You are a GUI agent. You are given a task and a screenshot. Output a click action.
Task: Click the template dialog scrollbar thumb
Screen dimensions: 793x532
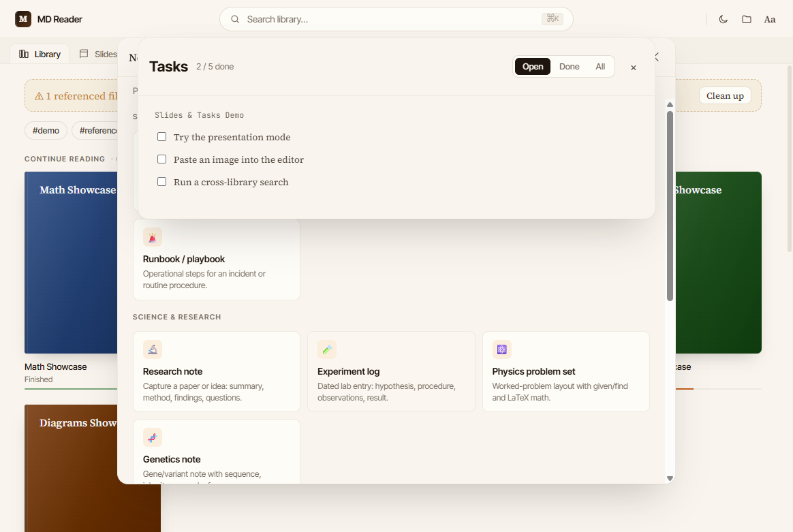tap(670, 206)
